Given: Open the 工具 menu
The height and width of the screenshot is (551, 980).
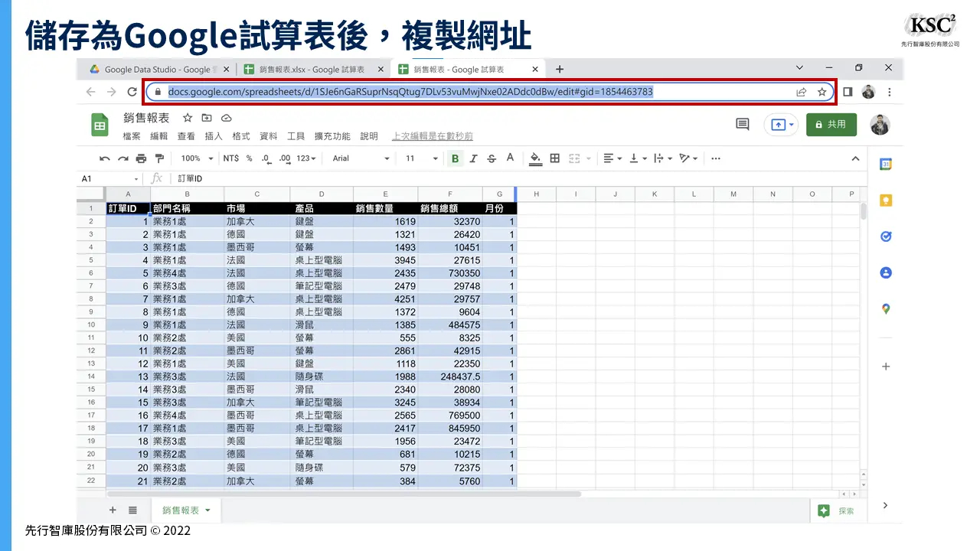Looking at the screenshot, I should [296, 136].
